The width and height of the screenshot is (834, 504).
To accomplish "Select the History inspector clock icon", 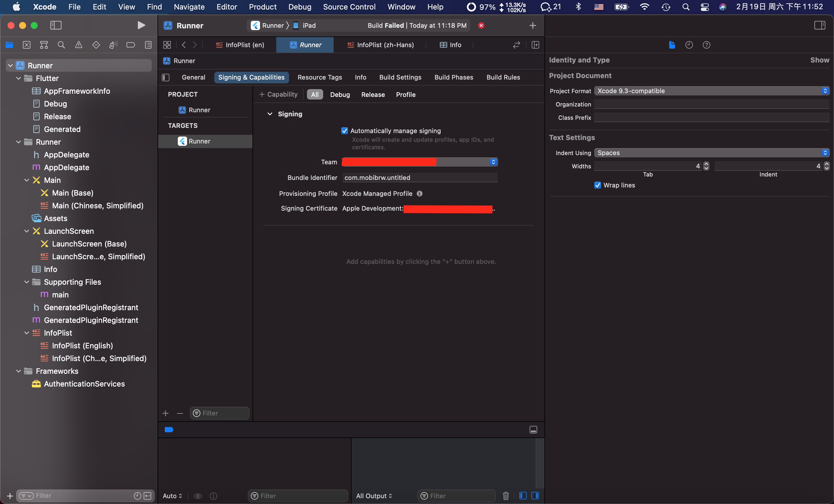I will (x=689, y=45).
